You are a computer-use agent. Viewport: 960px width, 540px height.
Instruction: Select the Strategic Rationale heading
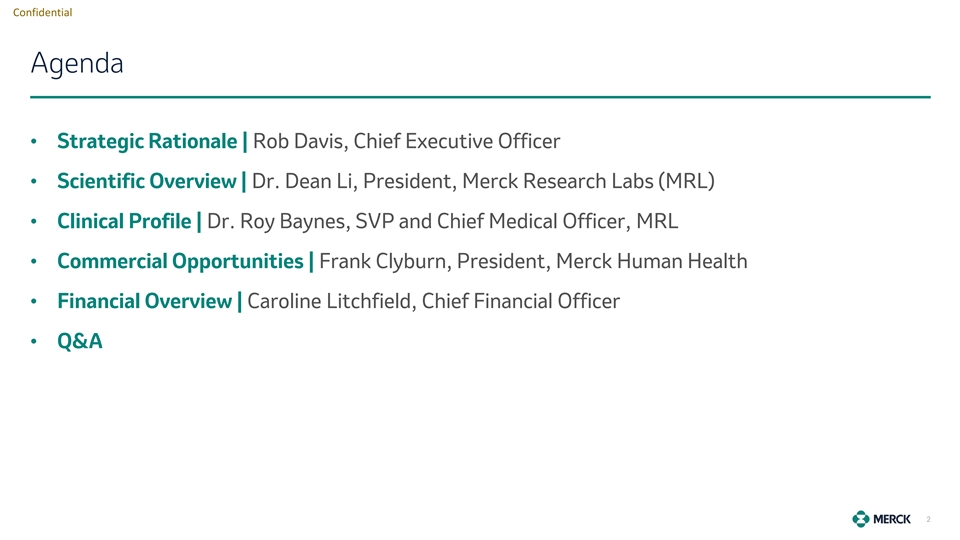tap(148, 141)
